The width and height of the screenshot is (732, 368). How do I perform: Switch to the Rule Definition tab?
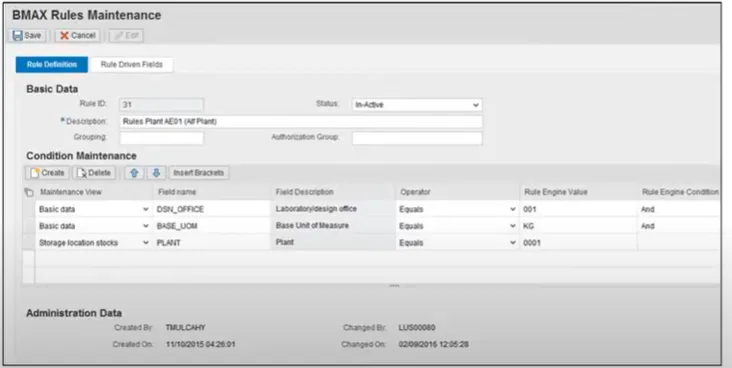click(52, 64)
